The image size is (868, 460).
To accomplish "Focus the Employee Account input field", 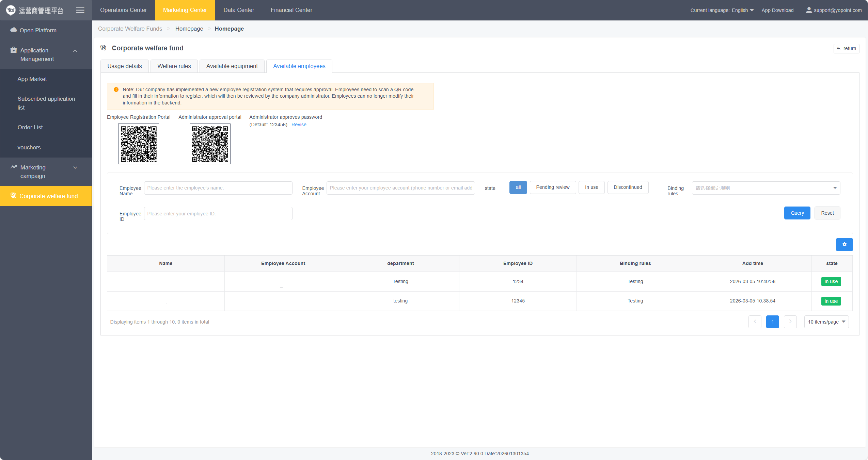I will (400, 188).
